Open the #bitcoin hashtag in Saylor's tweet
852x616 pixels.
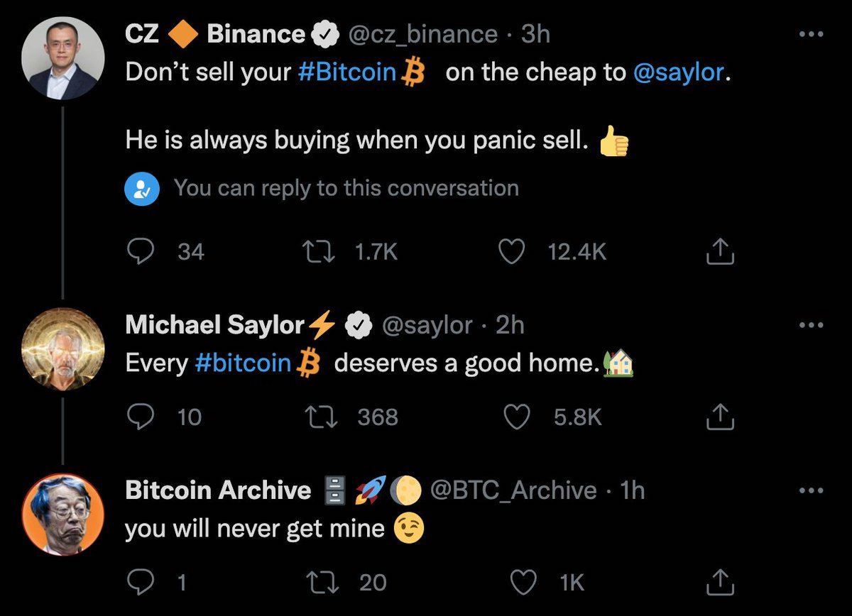tap(242, 363)
